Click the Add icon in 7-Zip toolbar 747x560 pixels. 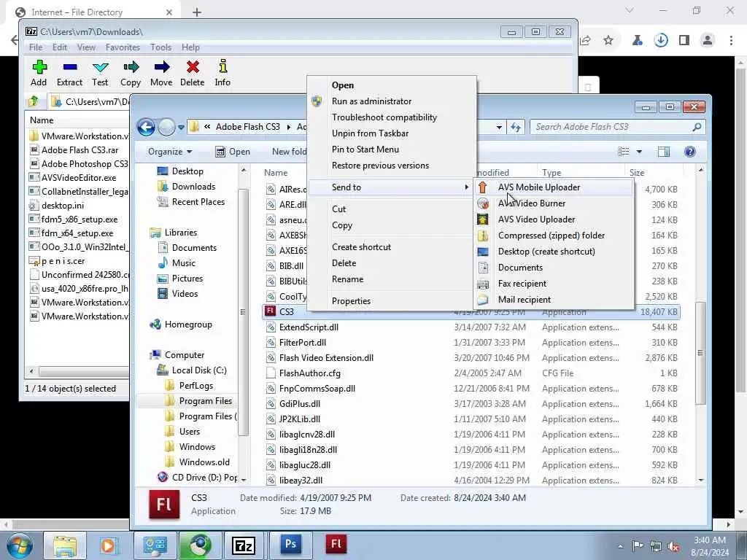[39, 68]
